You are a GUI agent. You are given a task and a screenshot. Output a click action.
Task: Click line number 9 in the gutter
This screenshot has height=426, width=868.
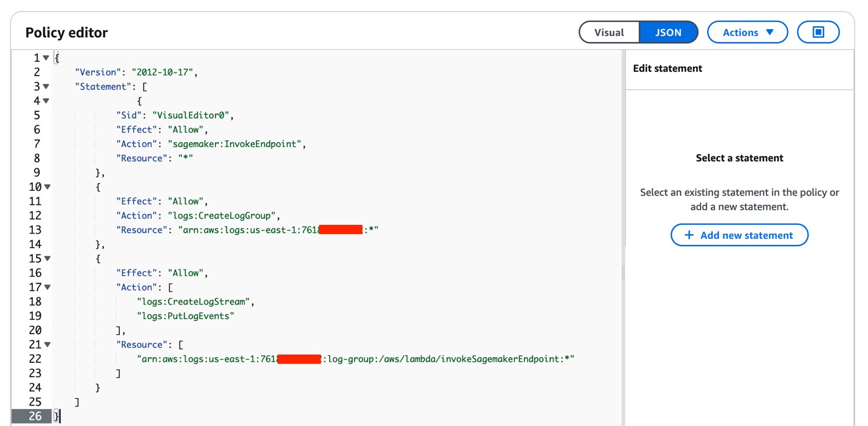(x=37, y=173)
